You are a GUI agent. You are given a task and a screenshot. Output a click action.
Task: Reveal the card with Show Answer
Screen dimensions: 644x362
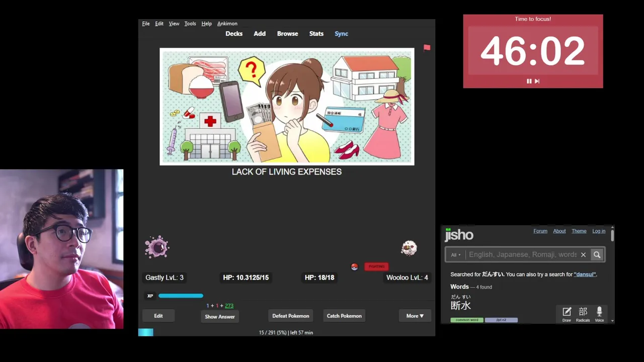[x=220, y=317]
